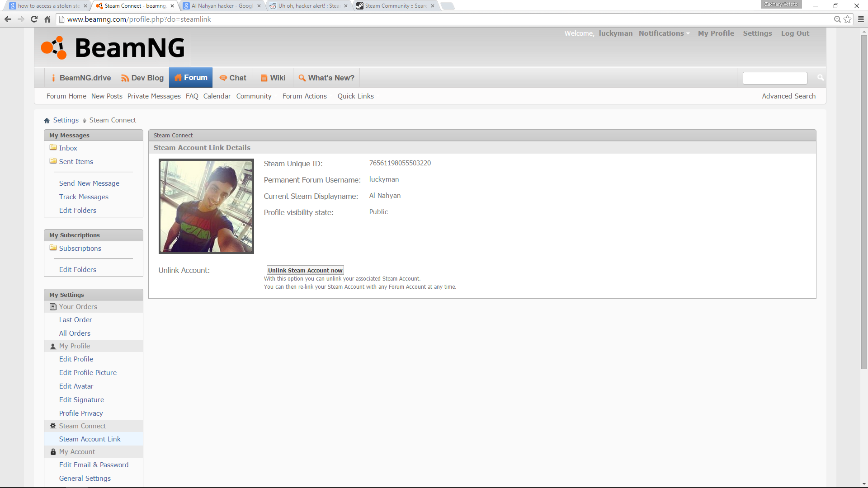
Task: Close the Al Nahyan hacker tab
Action: click(259, 6)
